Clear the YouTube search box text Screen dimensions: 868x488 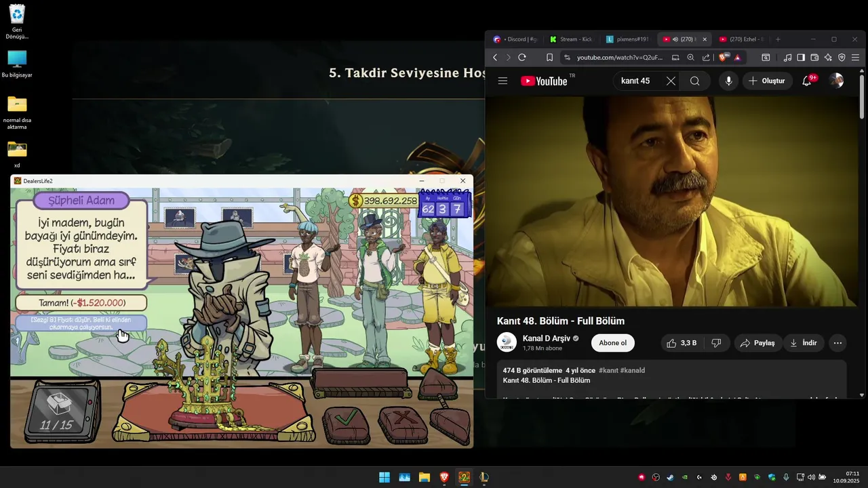(671, 81)
